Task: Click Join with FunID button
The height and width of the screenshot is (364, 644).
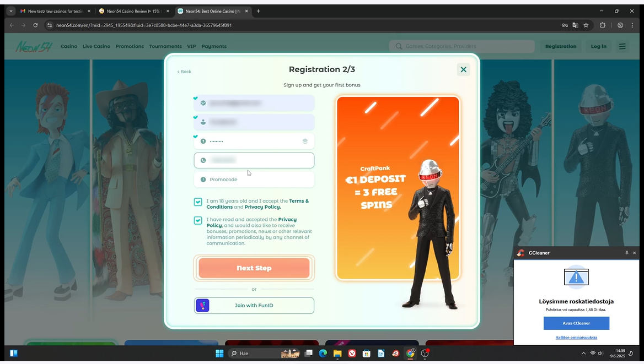Action: coord(254,305)
